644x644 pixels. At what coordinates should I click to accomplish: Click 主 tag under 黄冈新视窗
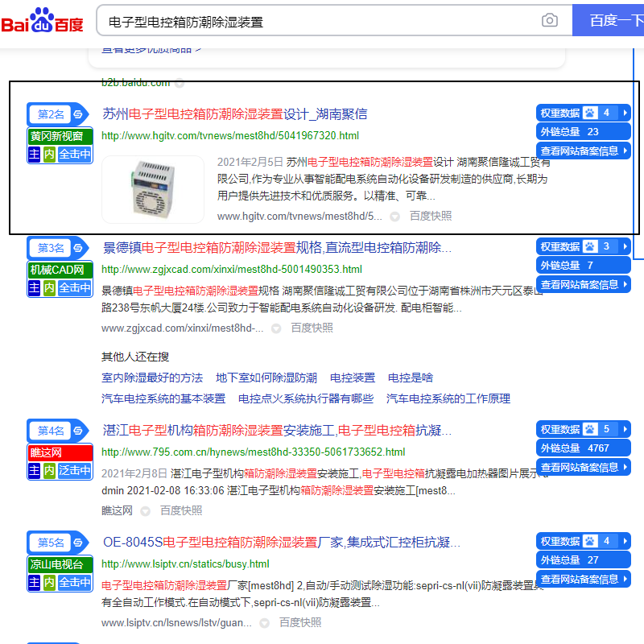click(34, 155)
